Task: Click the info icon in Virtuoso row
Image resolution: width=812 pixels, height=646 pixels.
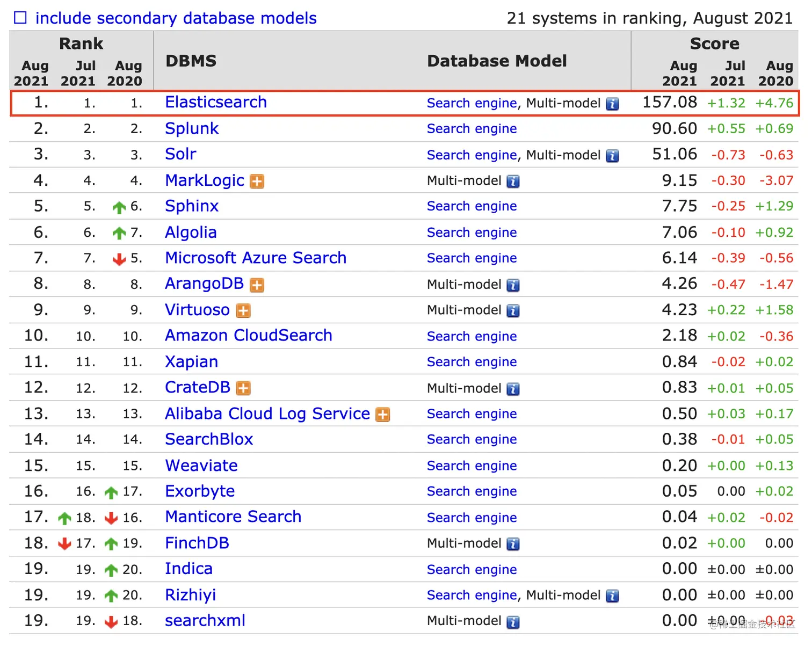Action: click(513, 311)
